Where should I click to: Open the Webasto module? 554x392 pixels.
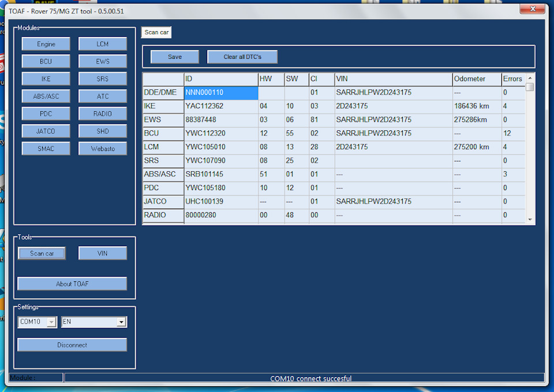(103, 149)
